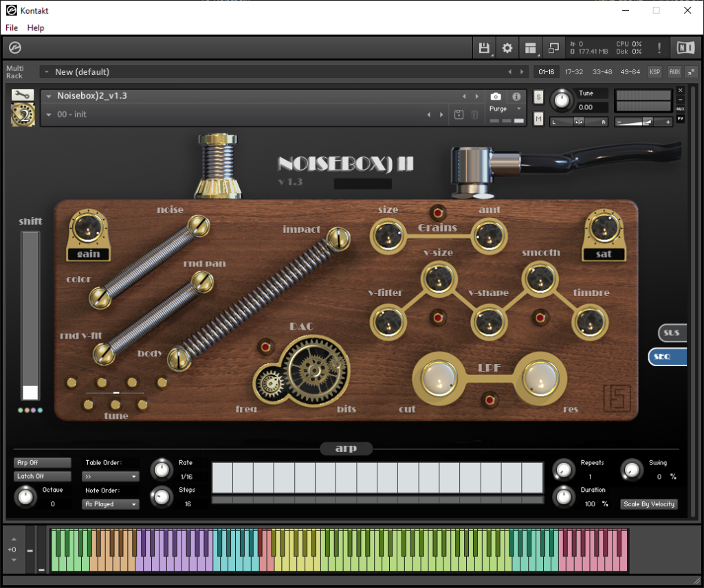Open the camera snapshot view
Image resolution: width=704 pixels, height=588 pixels.
tap(495, 96)
